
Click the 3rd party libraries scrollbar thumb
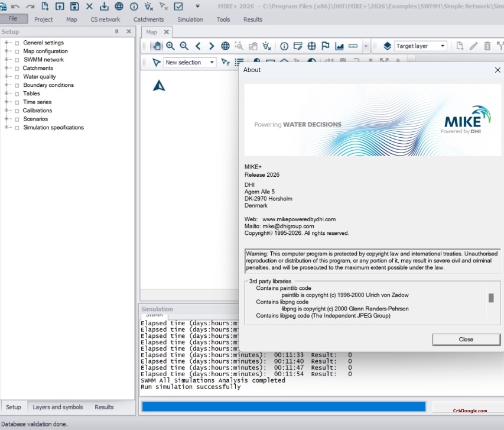tap(490, 298)
